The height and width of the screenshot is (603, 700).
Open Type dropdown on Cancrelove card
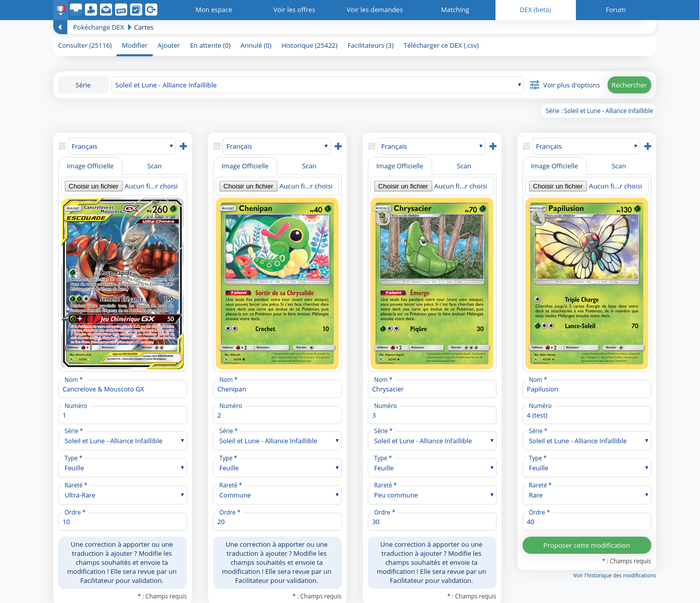pyautogui.click(x=123, y=468)
